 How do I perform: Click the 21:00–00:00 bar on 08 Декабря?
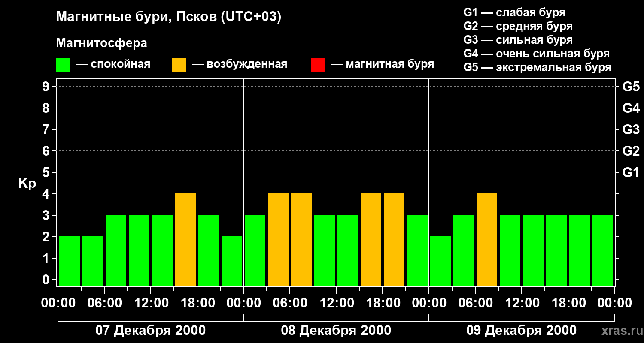pos(417,250)
